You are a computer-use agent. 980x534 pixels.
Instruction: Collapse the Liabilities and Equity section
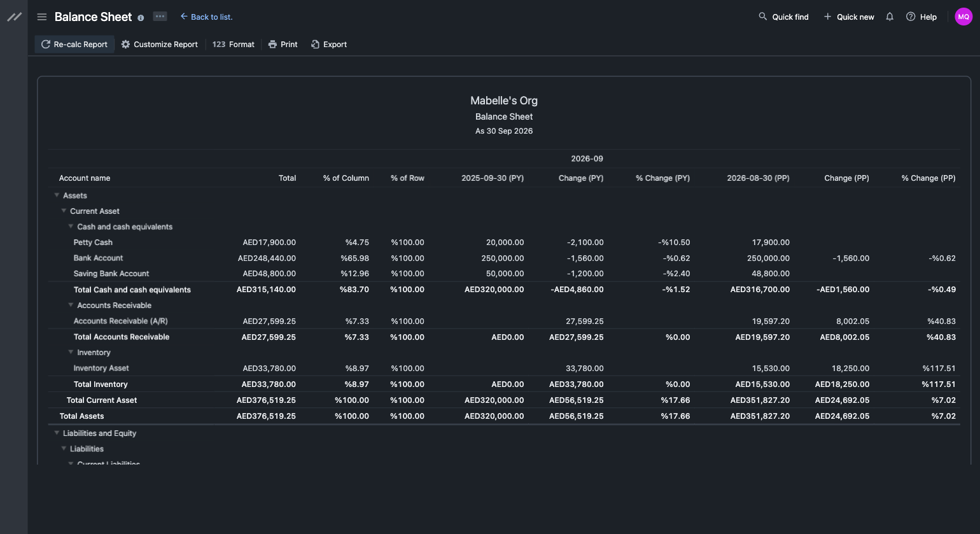tap(57, 433)
